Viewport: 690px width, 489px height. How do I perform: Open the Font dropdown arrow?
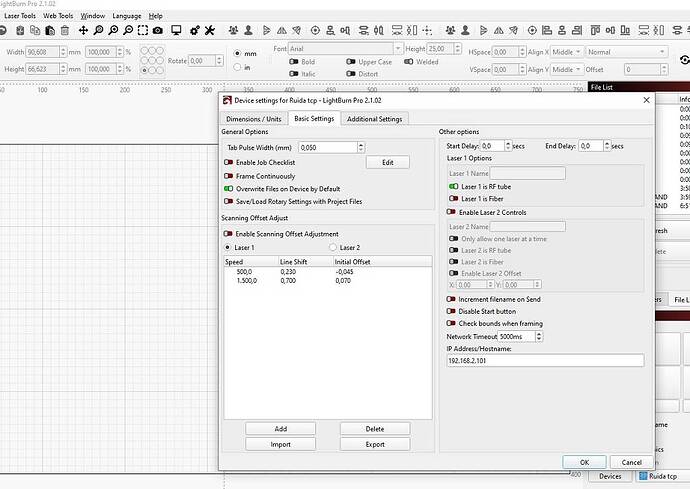[x=398, y=48]
